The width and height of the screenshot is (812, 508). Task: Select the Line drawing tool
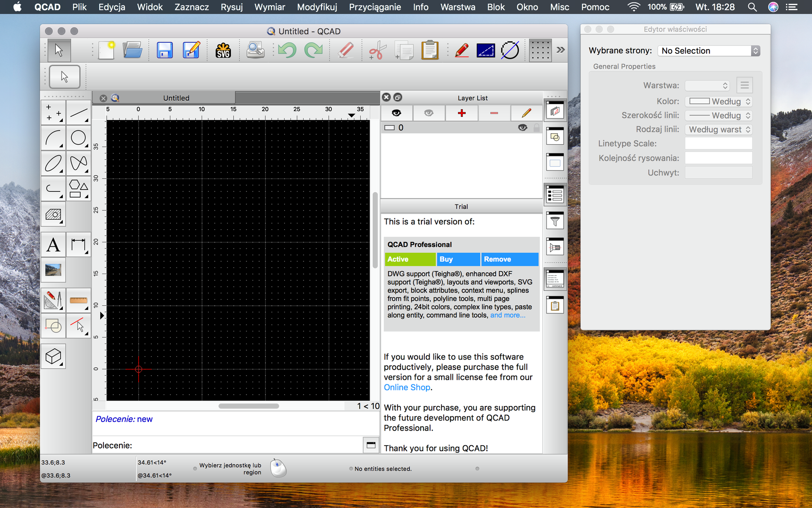tap(78, 112)
